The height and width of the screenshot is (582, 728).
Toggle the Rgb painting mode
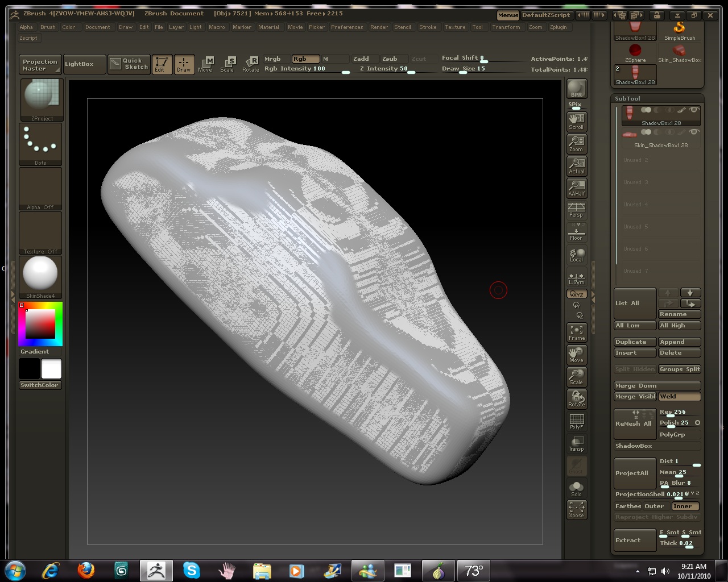(x=305, y=59)
